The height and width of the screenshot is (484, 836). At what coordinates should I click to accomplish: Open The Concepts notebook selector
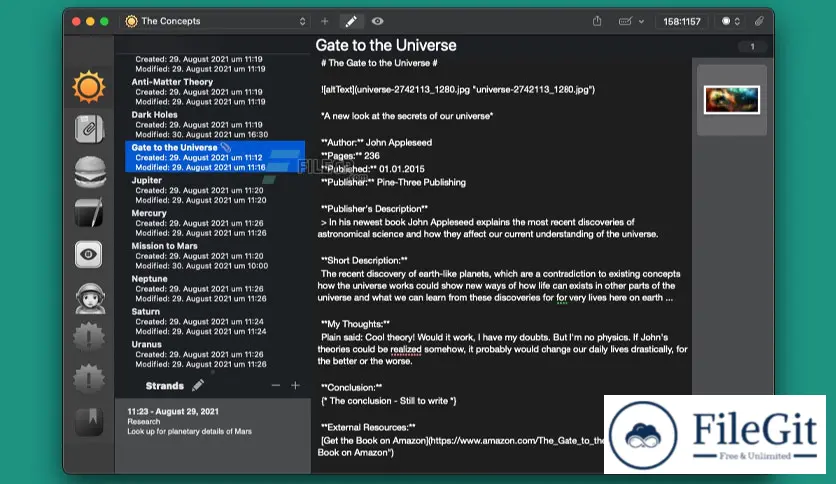(216, 21)
